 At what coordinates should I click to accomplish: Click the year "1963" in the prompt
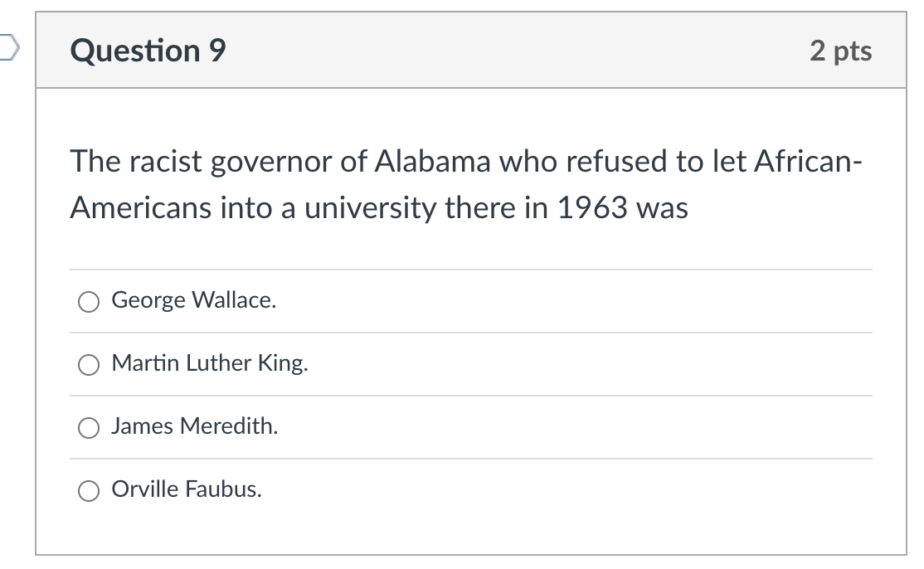click(x=592, y=207)
